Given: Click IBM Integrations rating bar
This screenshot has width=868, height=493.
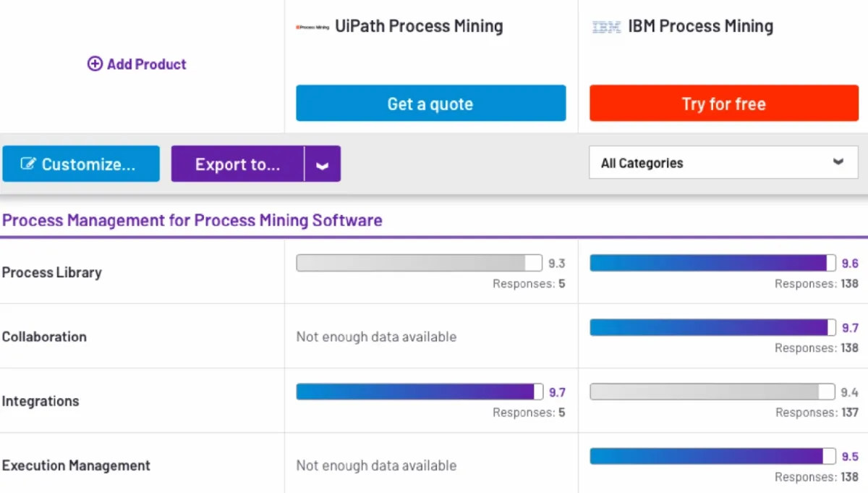Looking at the screenshot, I should tap(713, 392).
